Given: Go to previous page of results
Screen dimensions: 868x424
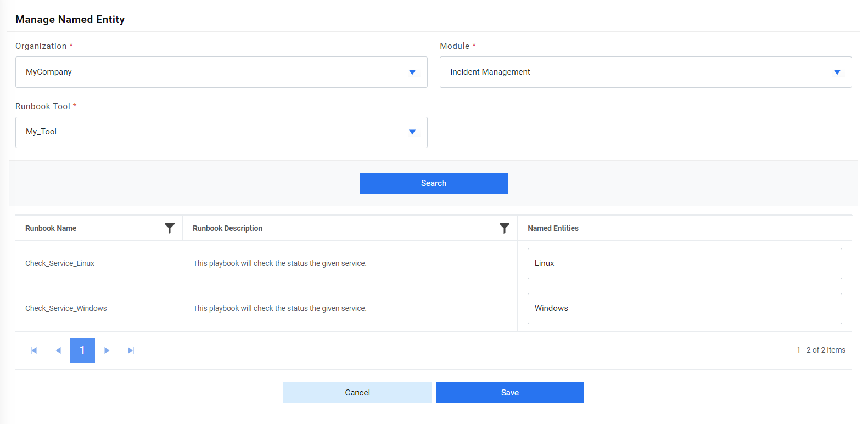Looking at the screenshot, I should coord(58,350).
